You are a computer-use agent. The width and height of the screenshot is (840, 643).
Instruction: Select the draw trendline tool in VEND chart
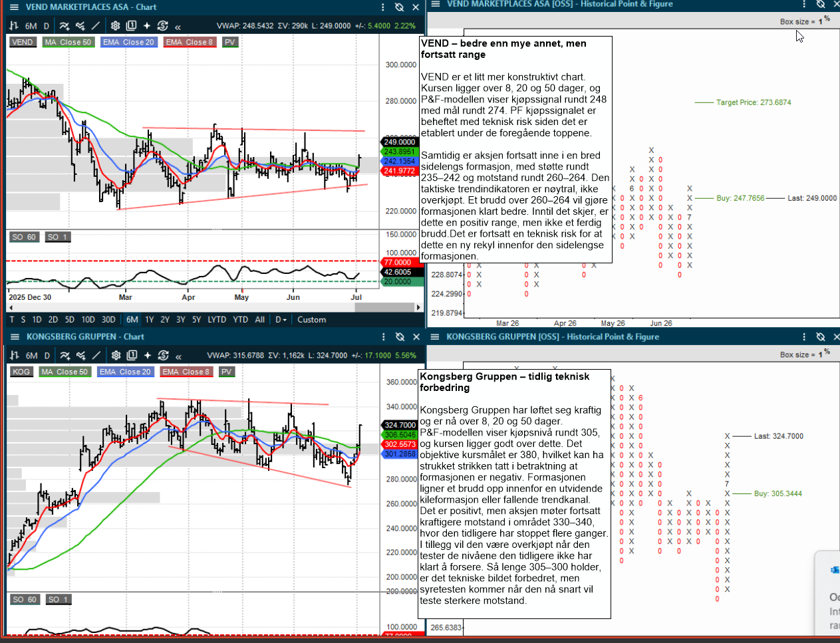point(96,26)
